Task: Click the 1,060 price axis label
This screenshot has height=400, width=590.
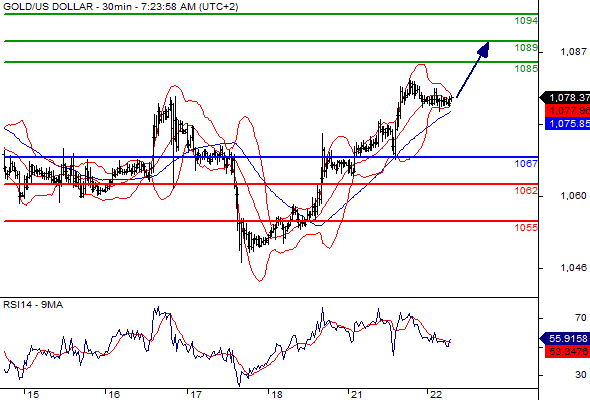Action: 573,196
